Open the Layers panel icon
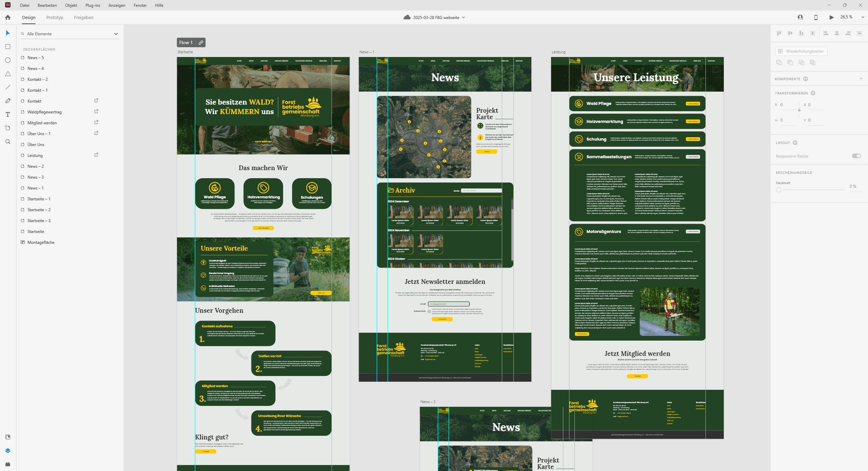Image resolution: width=868 pixels, height=471 pixels. click(8, 451)
